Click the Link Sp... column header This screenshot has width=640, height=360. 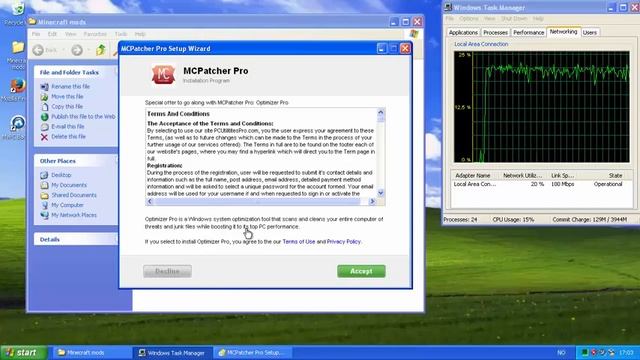562,176
